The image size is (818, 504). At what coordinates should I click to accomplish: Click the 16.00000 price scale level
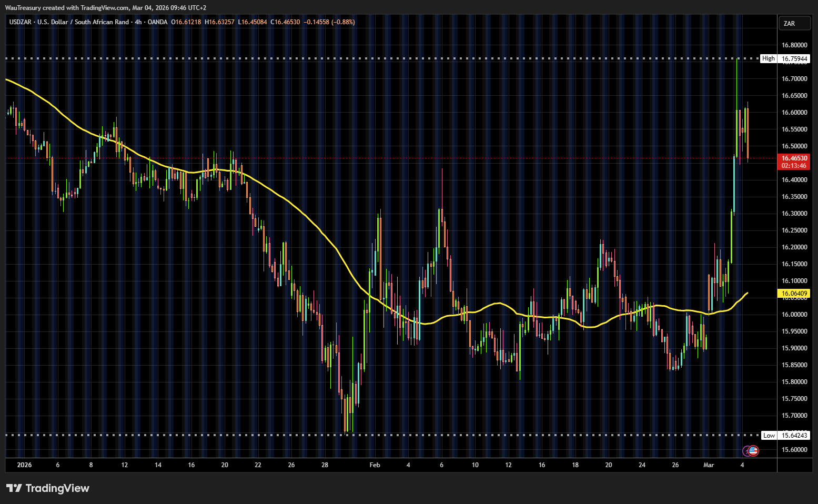point(794,315)
